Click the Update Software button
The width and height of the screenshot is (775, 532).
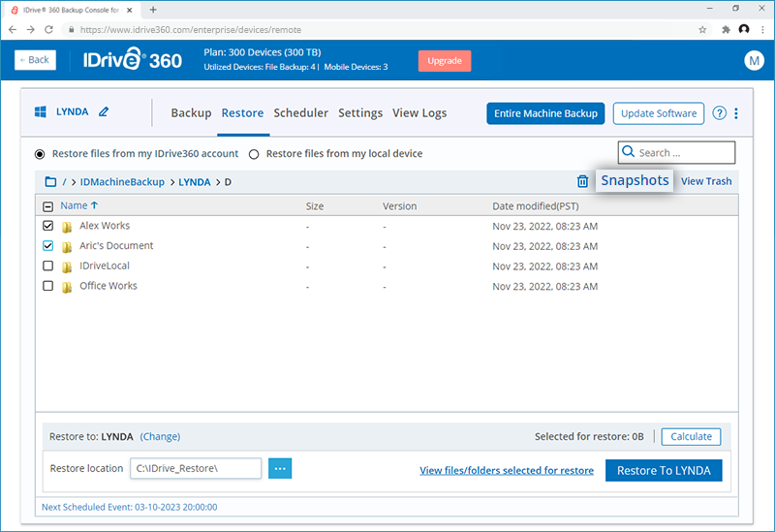(x=659, y=113)
